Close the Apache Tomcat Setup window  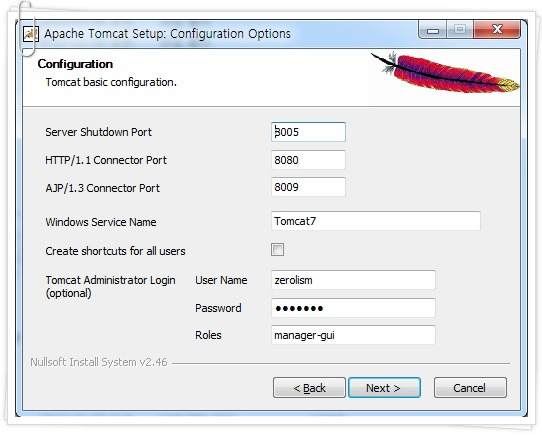point(497,29)
